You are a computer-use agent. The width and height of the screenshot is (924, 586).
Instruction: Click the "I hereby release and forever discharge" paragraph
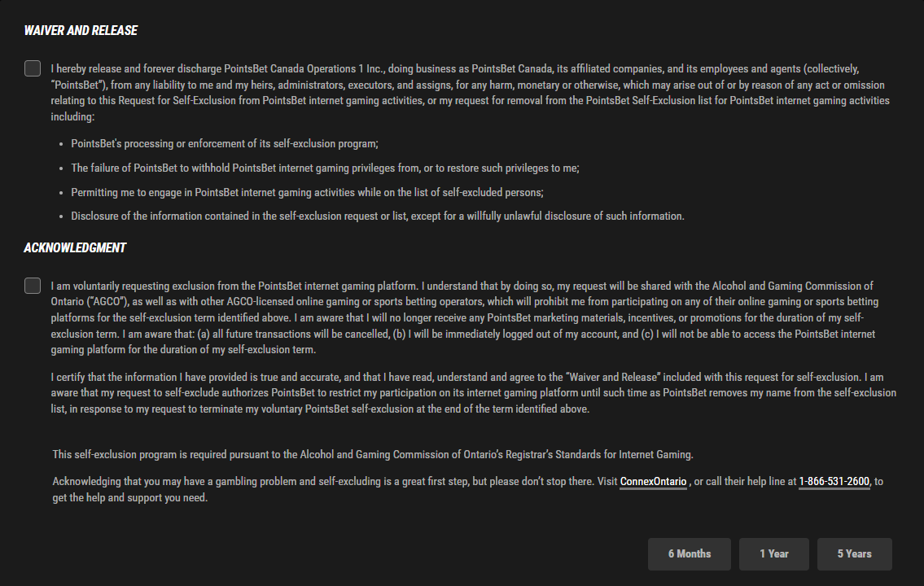(x=471, y=93)
